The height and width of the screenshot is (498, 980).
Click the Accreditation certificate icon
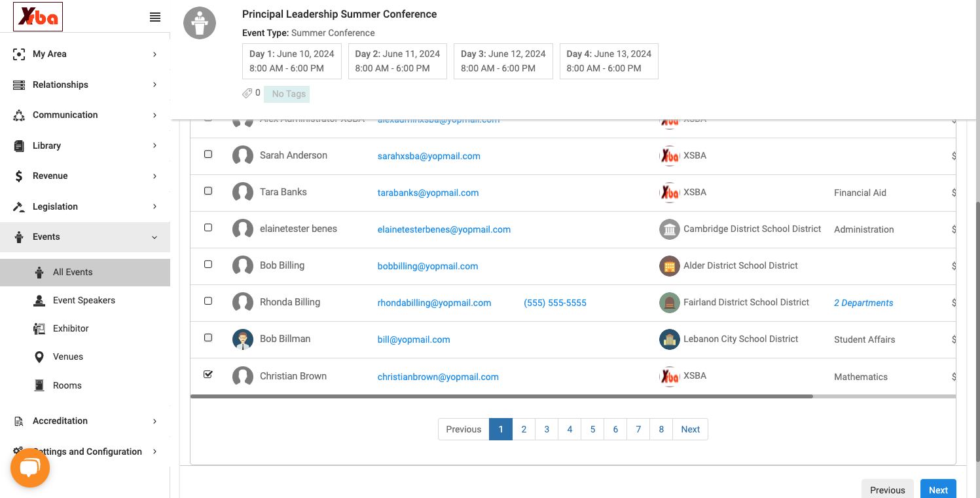[19, 421]
